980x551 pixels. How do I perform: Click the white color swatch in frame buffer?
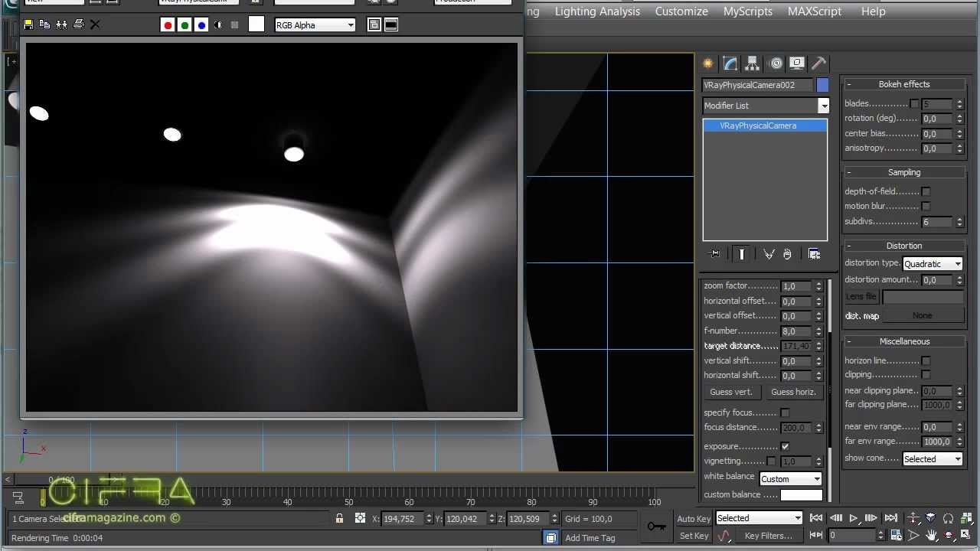pyautogui.click(x=256, y=24)
